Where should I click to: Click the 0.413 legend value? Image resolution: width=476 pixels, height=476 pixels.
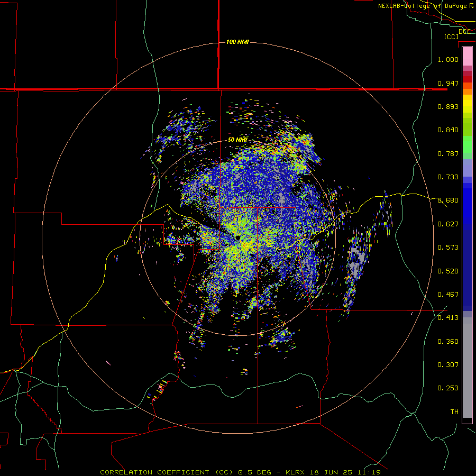tap(448, 318)
